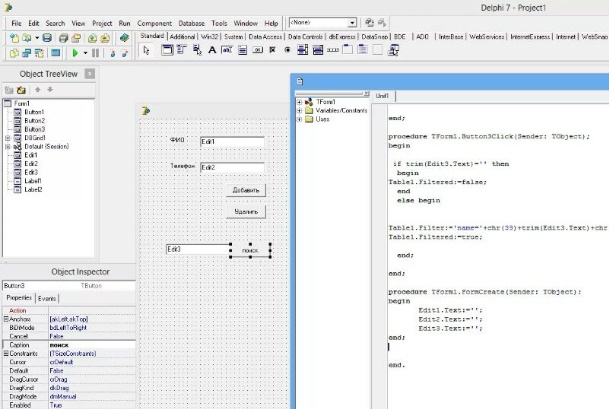Select the Edit component in palette

point(227,50)
